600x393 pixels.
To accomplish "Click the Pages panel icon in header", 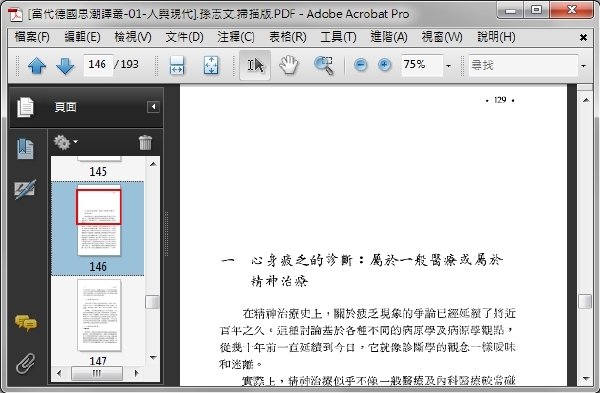I will point(25,107).
